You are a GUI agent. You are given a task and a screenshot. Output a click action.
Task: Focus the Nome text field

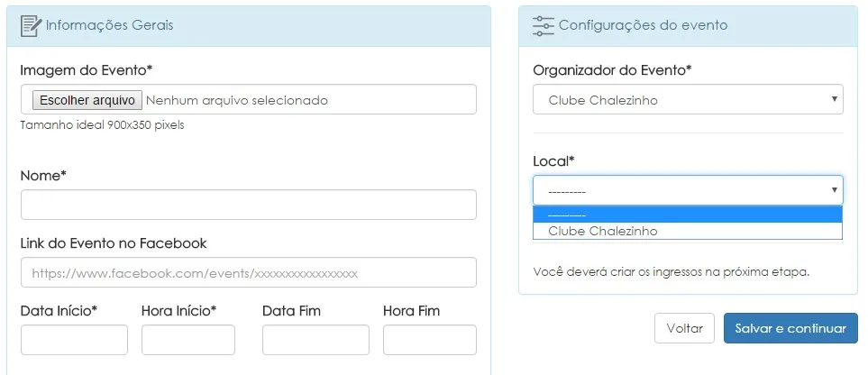[248, 205]
